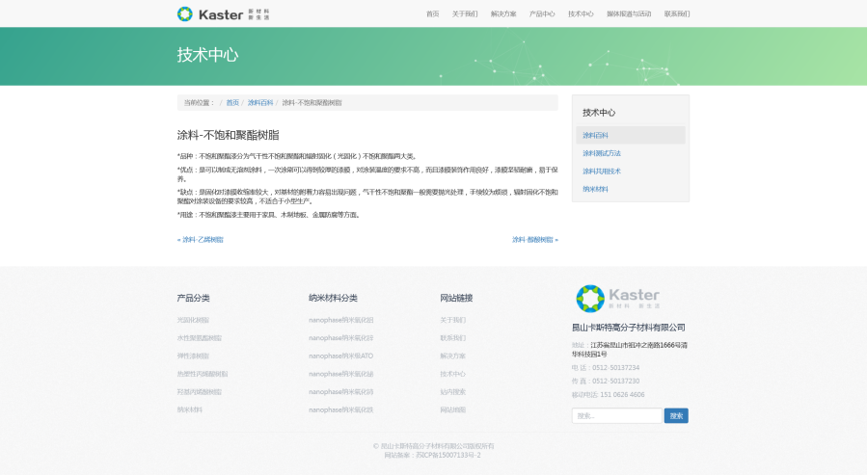Image resolution: width=868 pixels, height=475 pixels.
Task: Click the banner title 技术中心
Action: 207,55
